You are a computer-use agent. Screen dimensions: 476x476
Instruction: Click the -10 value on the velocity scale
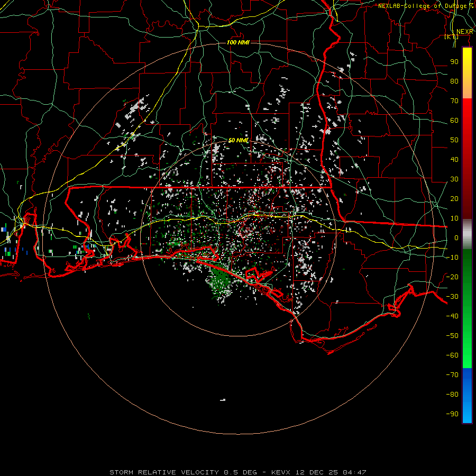tap(452, 258)
